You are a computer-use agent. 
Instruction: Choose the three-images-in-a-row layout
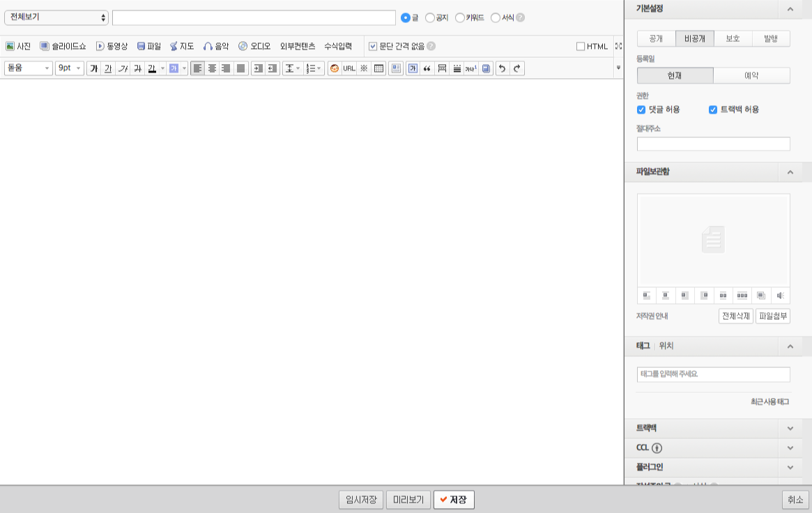pyautogui.click(x=742, y=296)
